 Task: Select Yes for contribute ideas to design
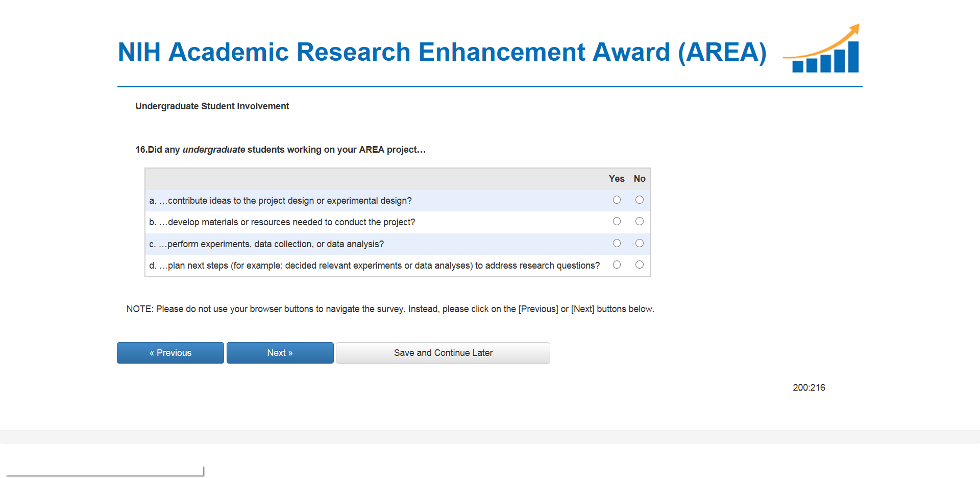[x=617, y=200]
